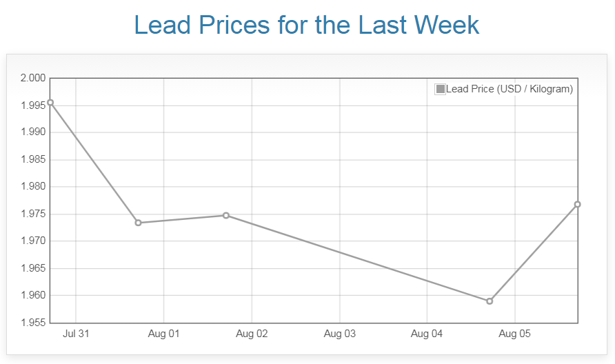Click the data point just before Aug 02
The width and height of the screenshot is (615, 364).
pos(225,216)
